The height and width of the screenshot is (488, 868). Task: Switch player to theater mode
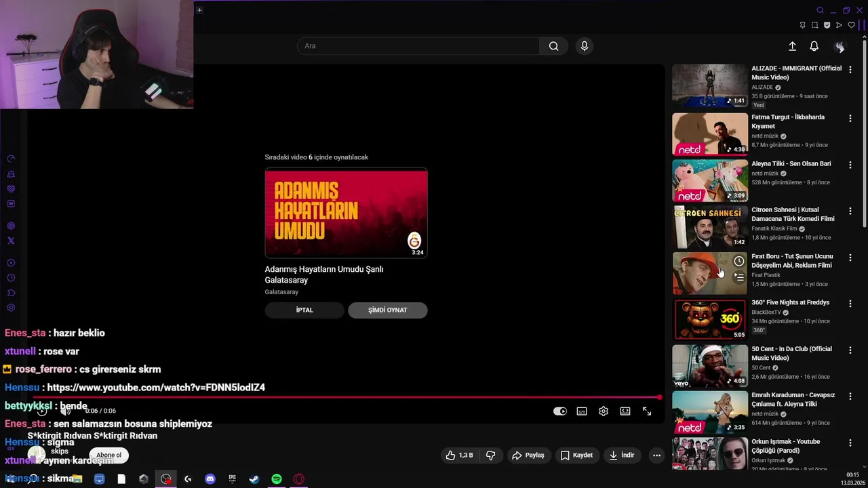click(625, 411)
